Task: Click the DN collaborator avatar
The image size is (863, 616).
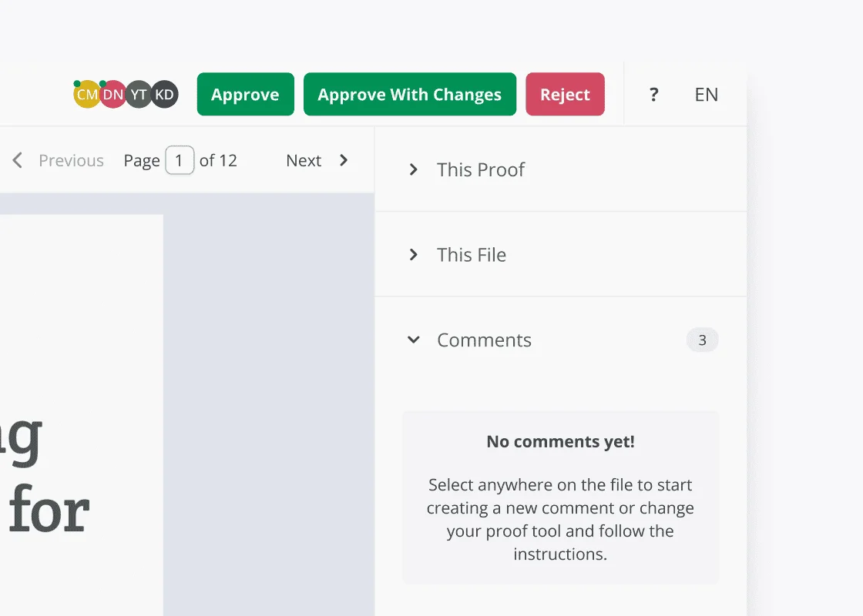Action: coord(112,94)
